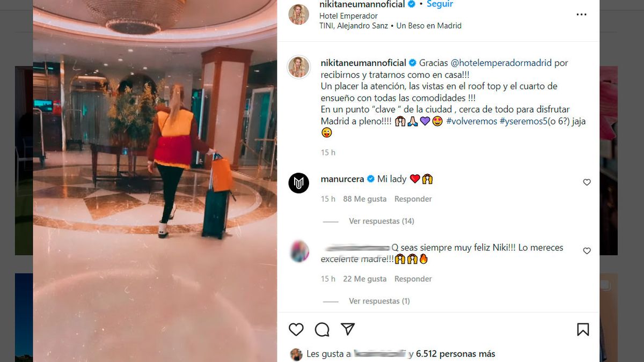Open '6.512 personas más' likers list
Image resolution: width=644 pixels, height=362 pixels.
455,354
